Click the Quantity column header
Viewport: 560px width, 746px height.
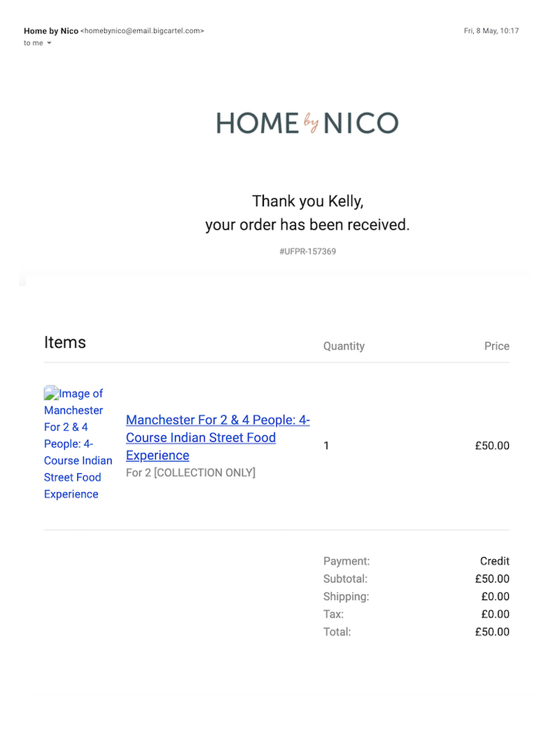[344, 346]
